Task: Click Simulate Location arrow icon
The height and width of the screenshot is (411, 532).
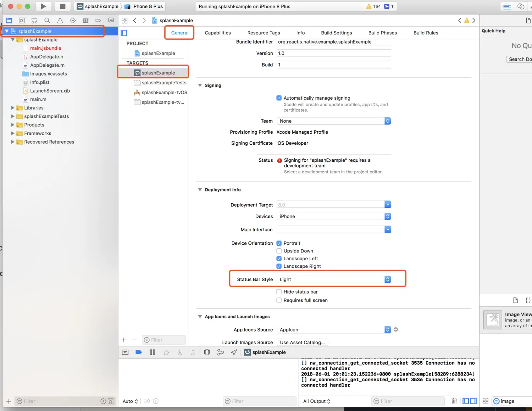Action: point(234,352)
